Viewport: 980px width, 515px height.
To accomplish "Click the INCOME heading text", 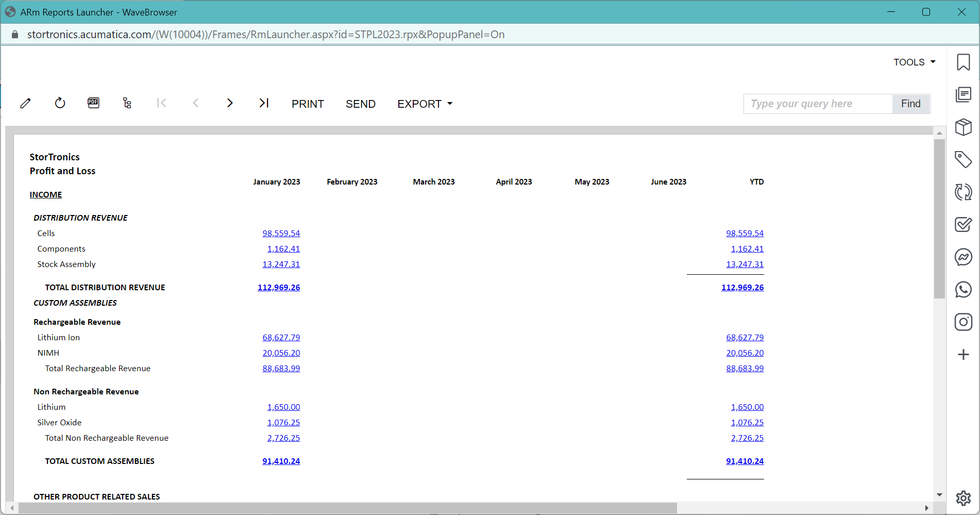I will click(x=46, y=194).
